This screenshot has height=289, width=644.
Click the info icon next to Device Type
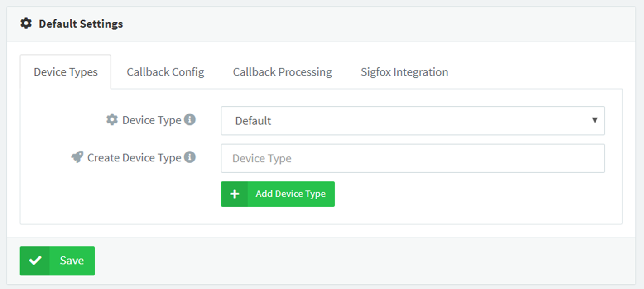[x=190, y=120]
